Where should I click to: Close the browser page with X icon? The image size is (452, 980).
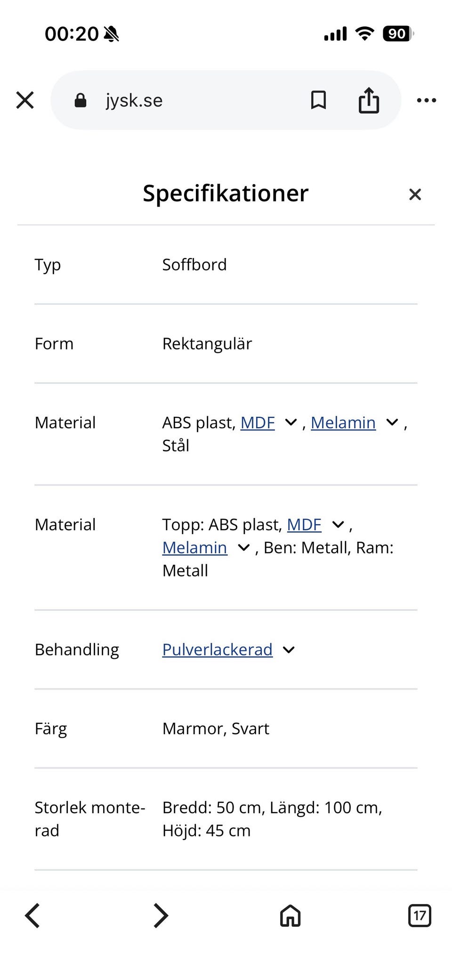click(x=25, y=100)
